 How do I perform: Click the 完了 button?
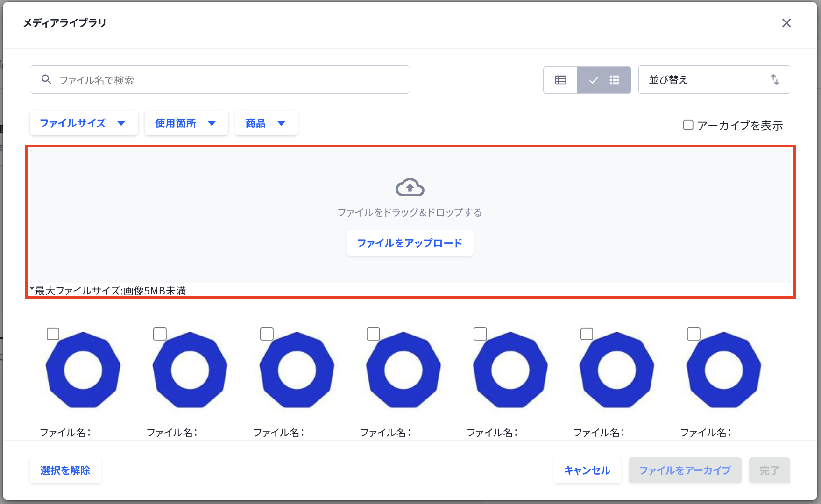(x=770, y=470)
